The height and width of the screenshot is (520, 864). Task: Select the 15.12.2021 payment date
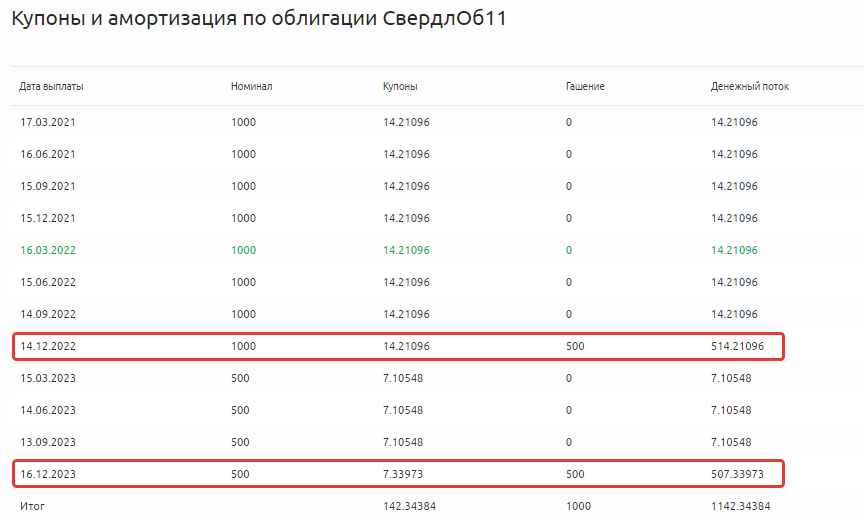[48, 218]
